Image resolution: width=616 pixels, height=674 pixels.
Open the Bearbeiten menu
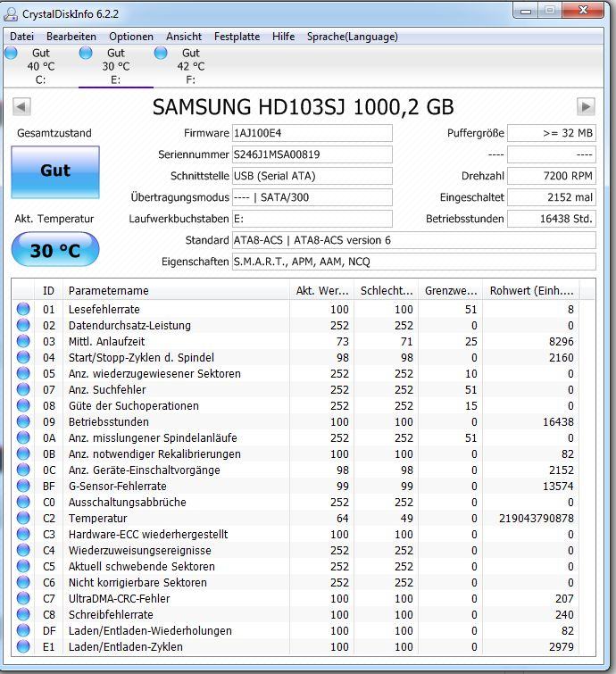pos(71,37)
